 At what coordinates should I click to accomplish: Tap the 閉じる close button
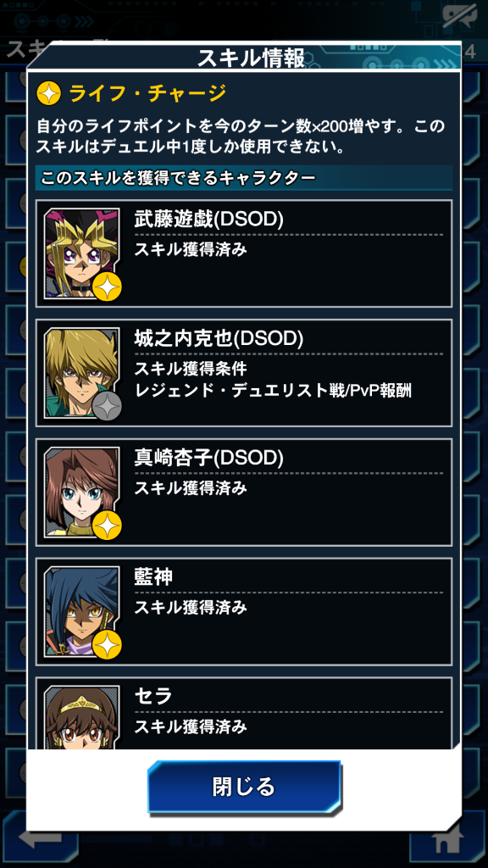[x=244, y=787]
